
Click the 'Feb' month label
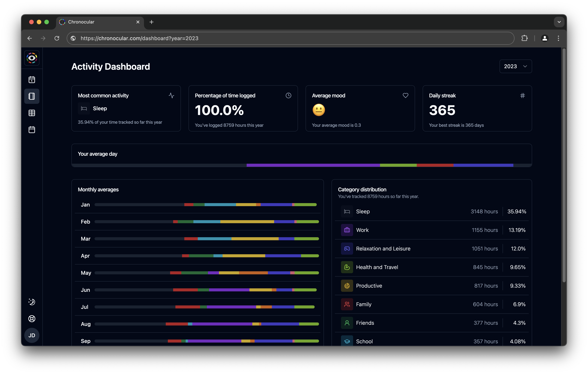[85, 222]
